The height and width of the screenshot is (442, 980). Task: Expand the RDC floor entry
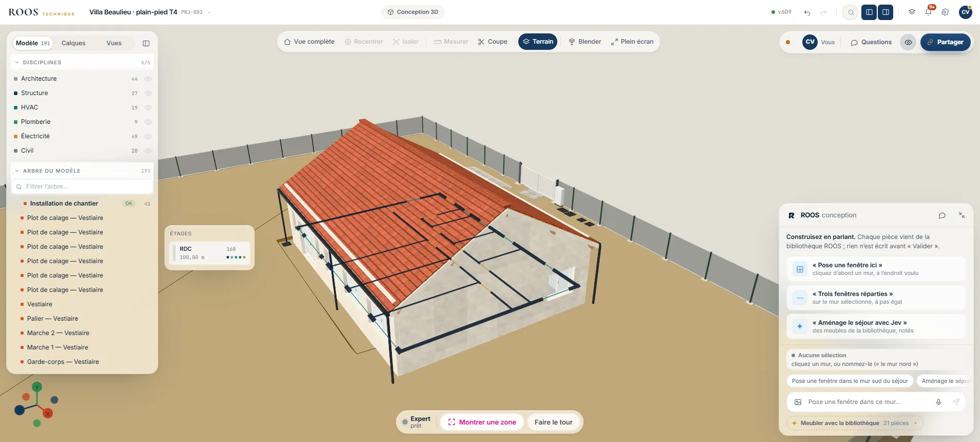210,253
